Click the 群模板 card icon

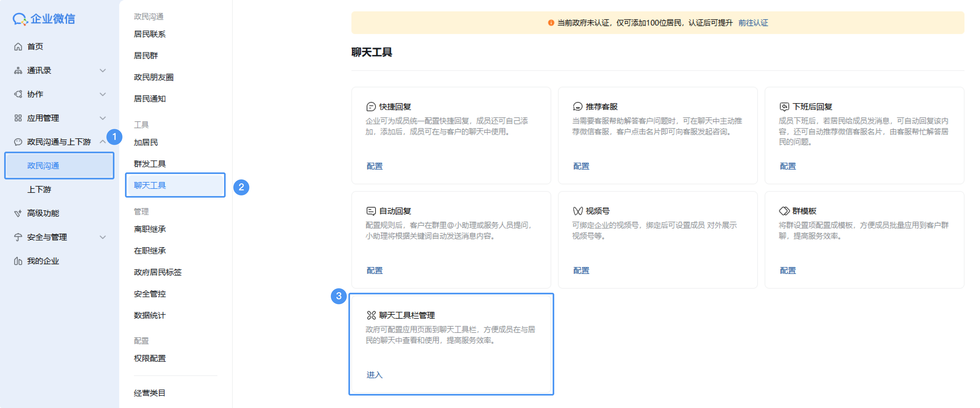(x=784, y=211)
